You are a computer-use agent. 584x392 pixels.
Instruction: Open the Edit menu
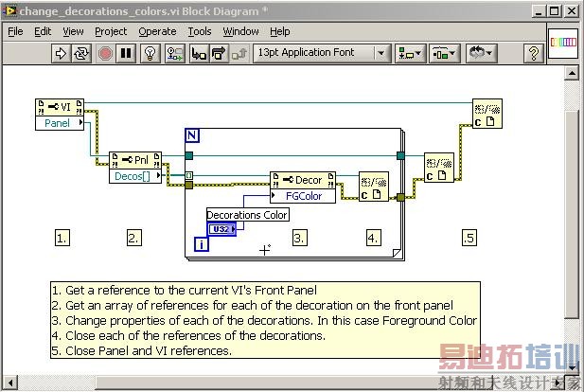(43, 31)
